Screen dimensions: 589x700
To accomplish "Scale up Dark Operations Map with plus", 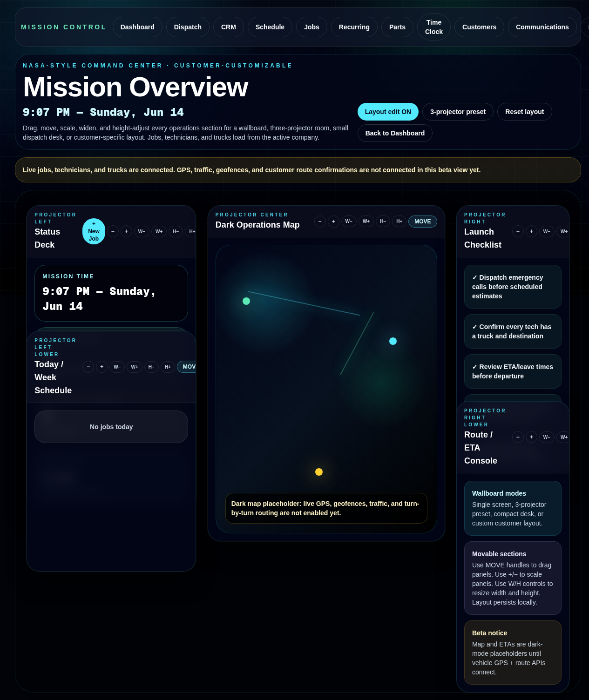I will [333, 222].
